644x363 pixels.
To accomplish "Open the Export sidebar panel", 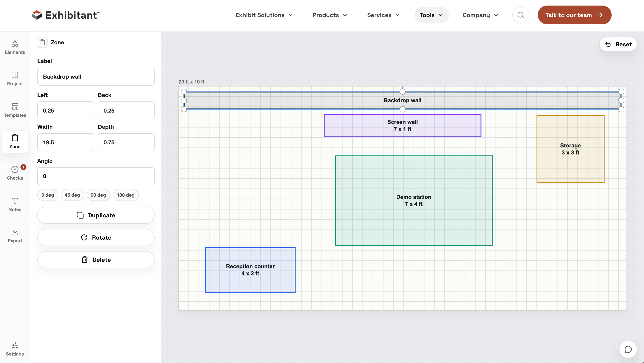I will [x=15, y=236].
